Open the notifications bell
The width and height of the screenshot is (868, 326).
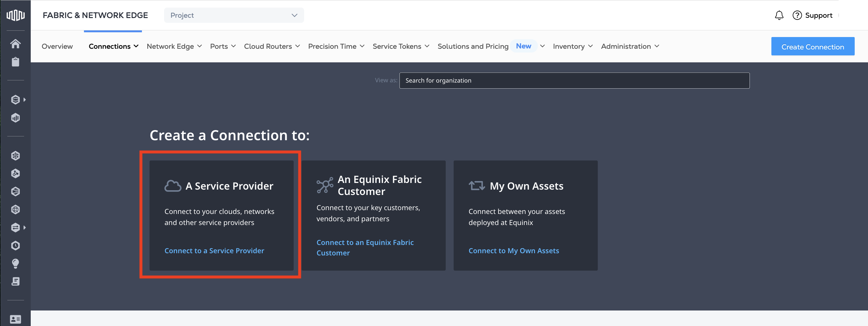click(779, 15)
